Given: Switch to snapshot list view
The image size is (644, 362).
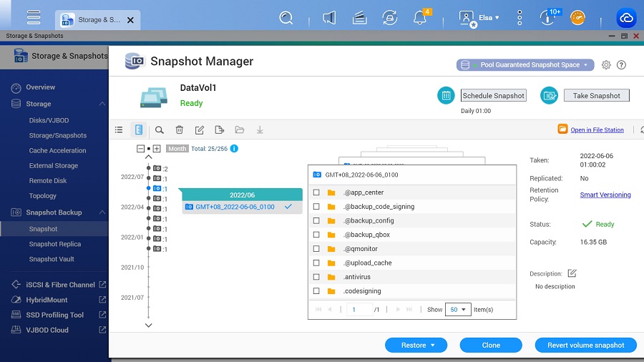Looking at the screenshot, I should pyautogui.click(x=119, y=130).
